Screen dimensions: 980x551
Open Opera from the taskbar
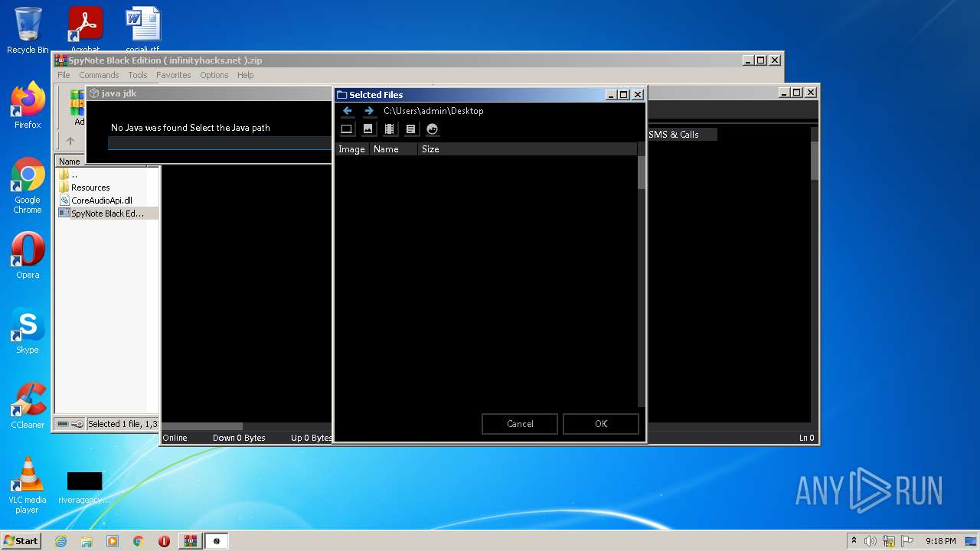pyautogui.click(x=164, y=541)
